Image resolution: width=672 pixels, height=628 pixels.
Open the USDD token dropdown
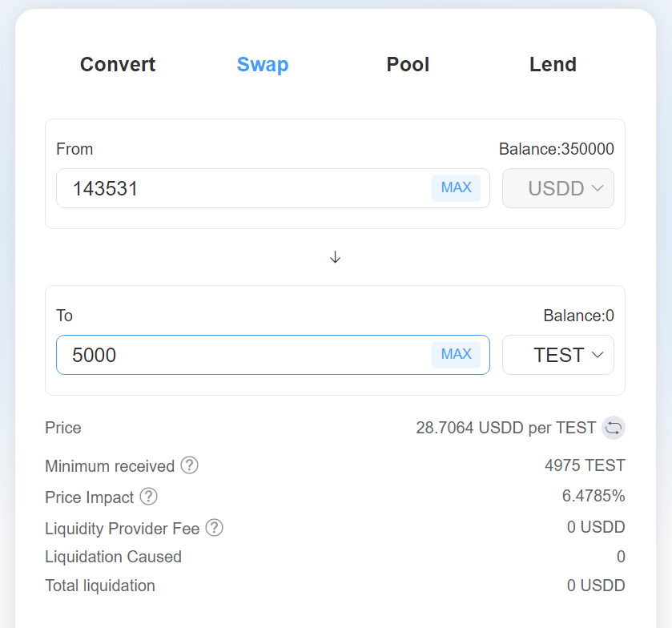tap(558, 188)
